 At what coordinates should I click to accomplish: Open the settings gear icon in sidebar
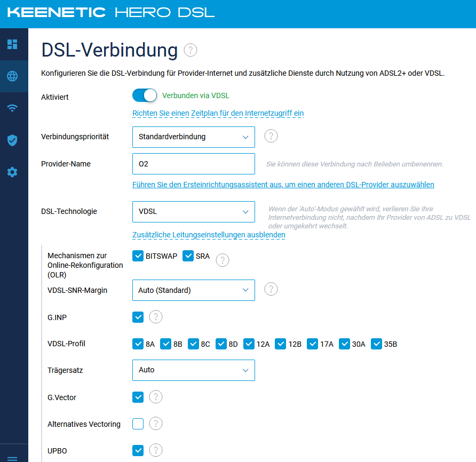tap(12, 172)
